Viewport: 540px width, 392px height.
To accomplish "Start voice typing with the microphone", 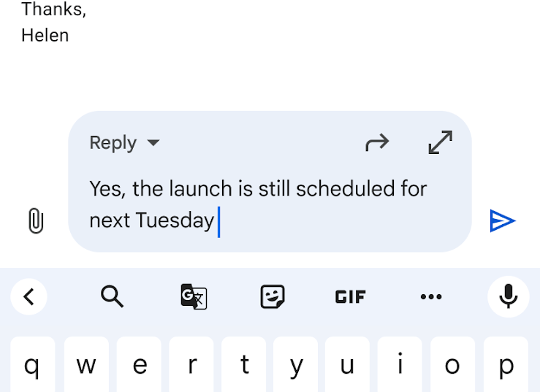I will coord(509,296).
